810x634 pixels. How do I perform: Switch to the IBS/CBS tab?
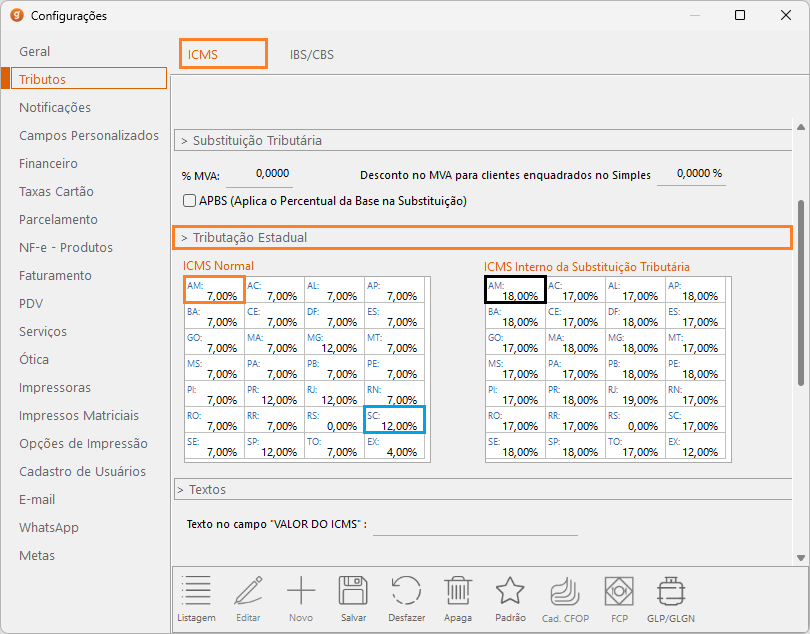312,55
